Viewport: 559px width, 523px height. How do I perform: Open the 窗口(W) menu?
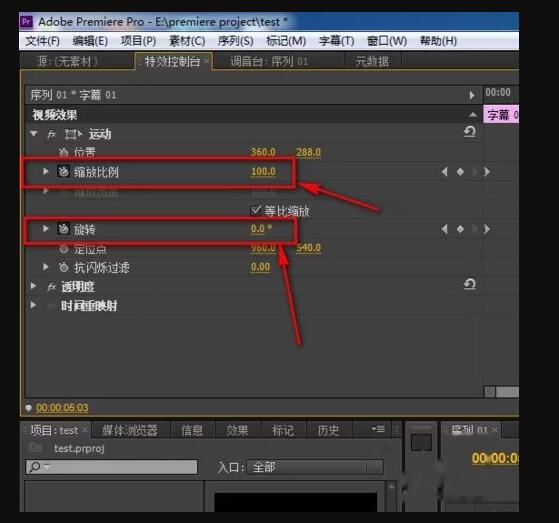click(387, 41)
